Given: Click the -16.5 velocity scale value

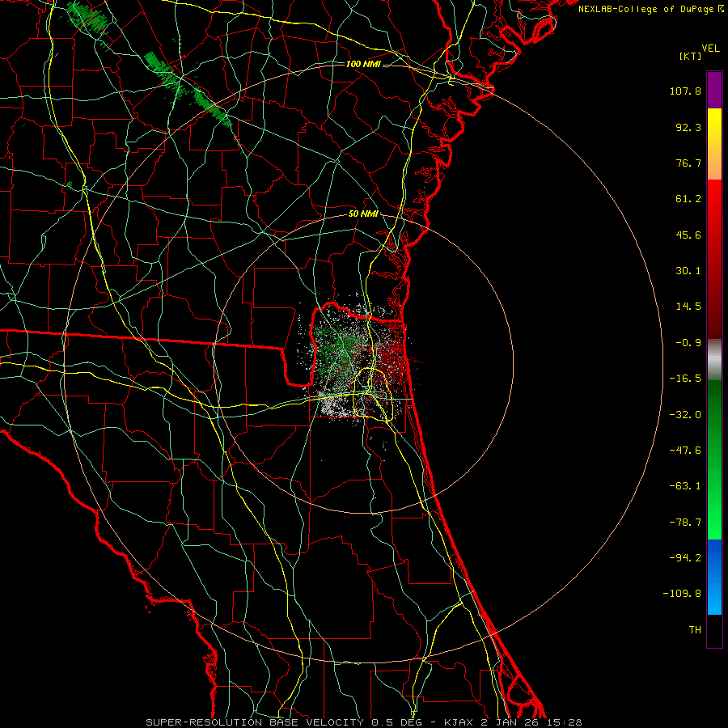Looking at the screenshot, I should 685,379.
